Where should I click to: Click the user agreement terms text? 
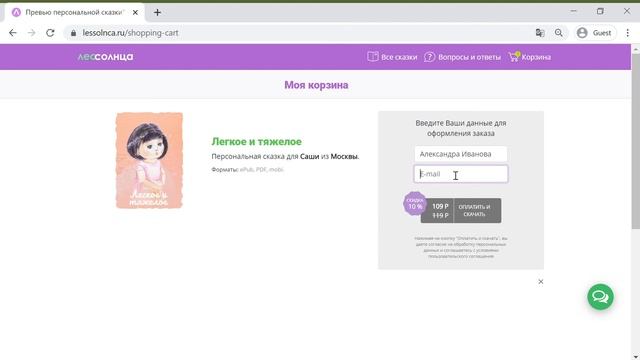click(x=460, y=247)
